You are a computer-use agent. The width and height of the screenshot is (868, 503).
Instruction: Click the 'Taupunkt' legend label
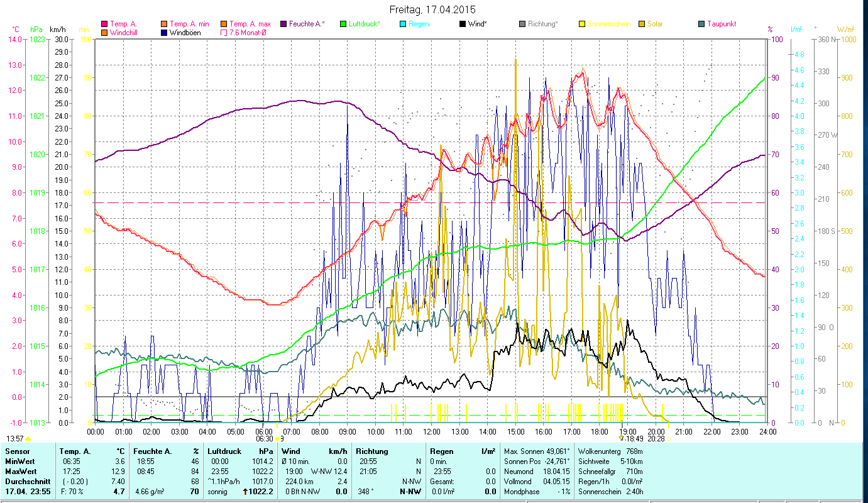[722, 25]
